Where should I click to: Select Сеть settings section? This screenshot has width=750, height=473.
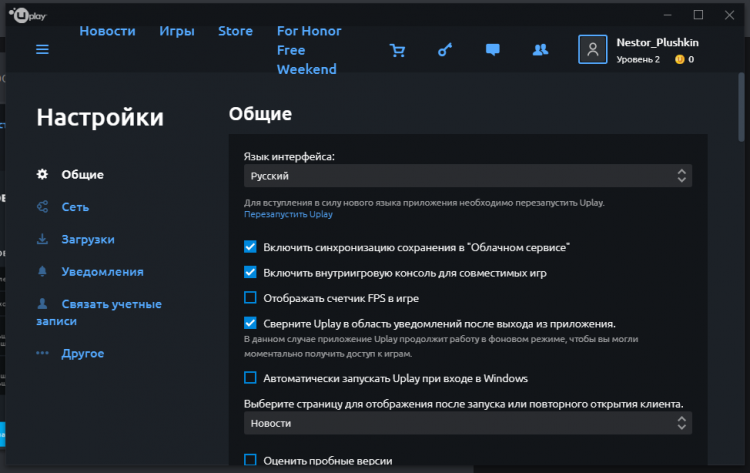pos(75,207)
